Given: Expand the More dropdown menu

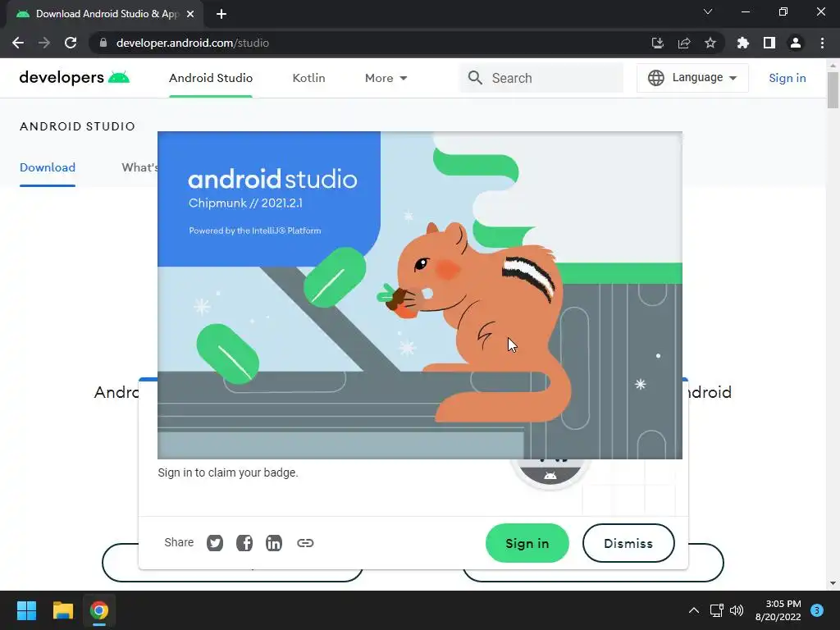Looking at the screenshot, I should coord(386,78).
